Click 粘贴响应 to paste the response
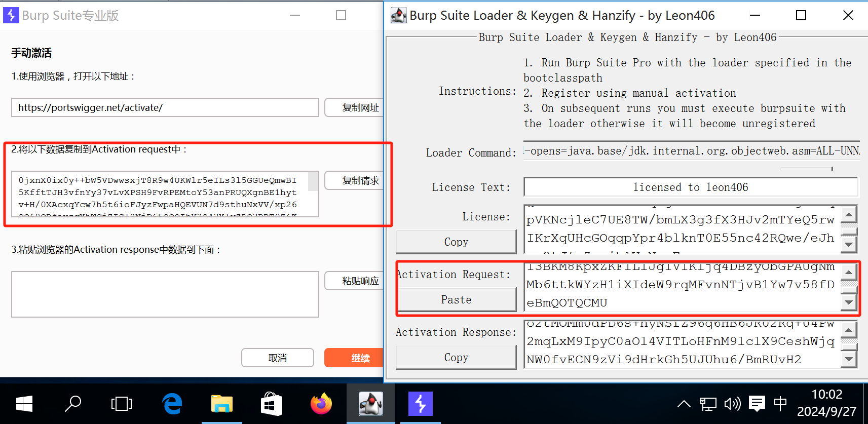 354,281
